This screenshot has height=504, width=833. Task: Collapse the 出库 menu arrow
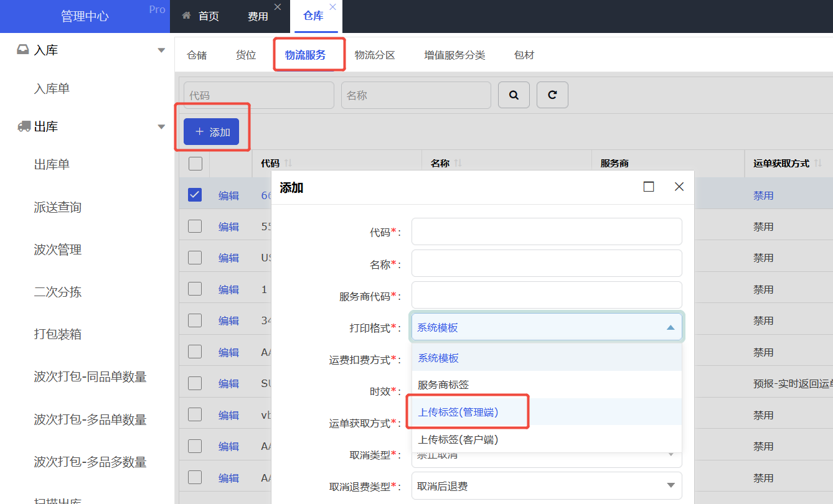click(x=161, y=127)
